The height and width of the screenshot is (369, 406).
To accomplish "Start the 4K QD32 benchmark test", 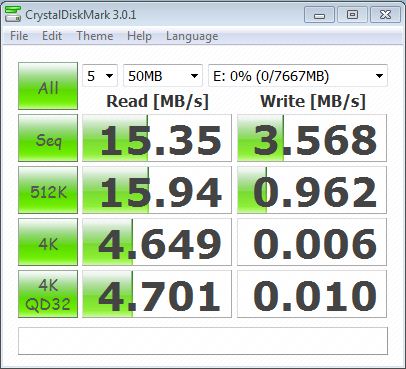I will [x=48, y=294].
